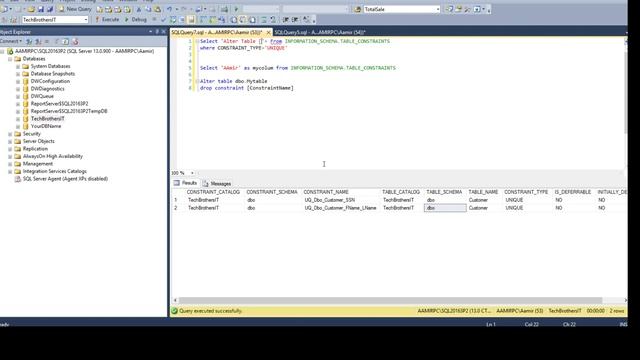Pin the Object Explorer pane
The width and height of the screenshot is (640, 360).
click(x=157, y=31)
